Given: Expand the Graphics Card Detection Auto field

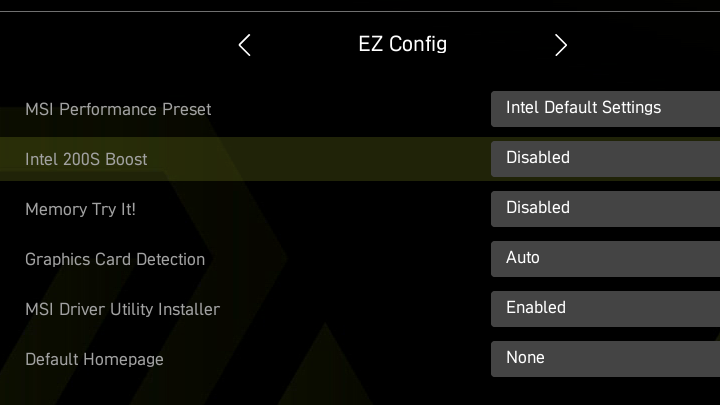Looking at the screenshot, I should 605,259.
